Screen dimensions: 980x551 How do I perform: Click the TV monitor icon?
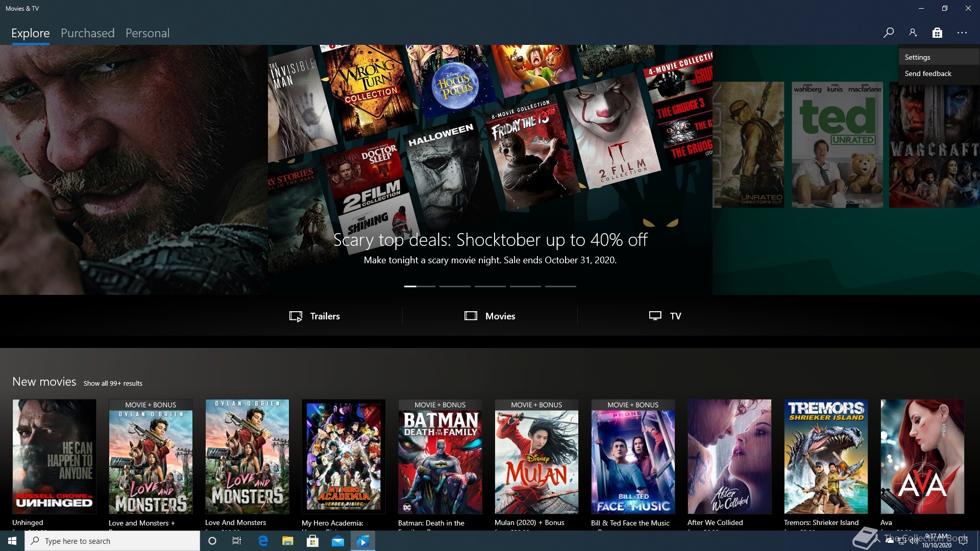tap(655, 316)
